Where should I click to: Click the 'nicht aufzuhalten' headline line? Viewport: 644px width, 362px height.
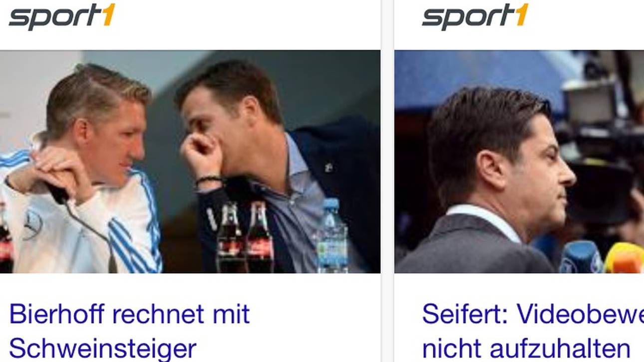pos(526,349)
